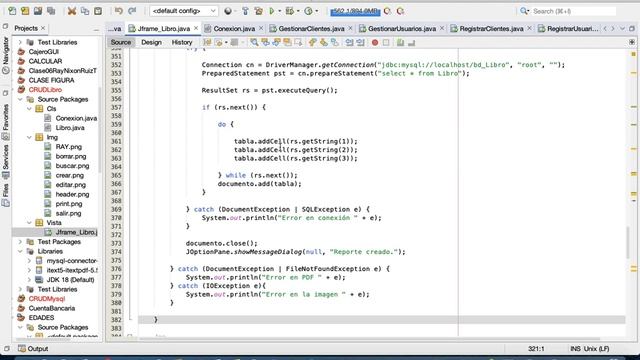Image resolution: width=640 pixels, height=360 pixels.
Task: Click the Toggle Highlight Search icon
Action: pos(287,42)
